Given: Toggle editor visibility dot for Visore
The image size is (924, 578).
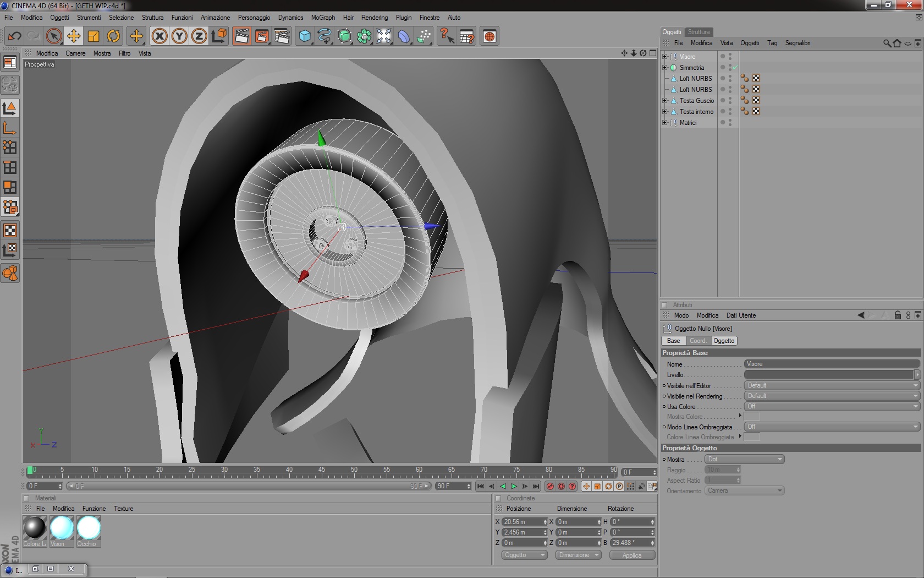Looking at the screenshot, I should pos(730,54).
